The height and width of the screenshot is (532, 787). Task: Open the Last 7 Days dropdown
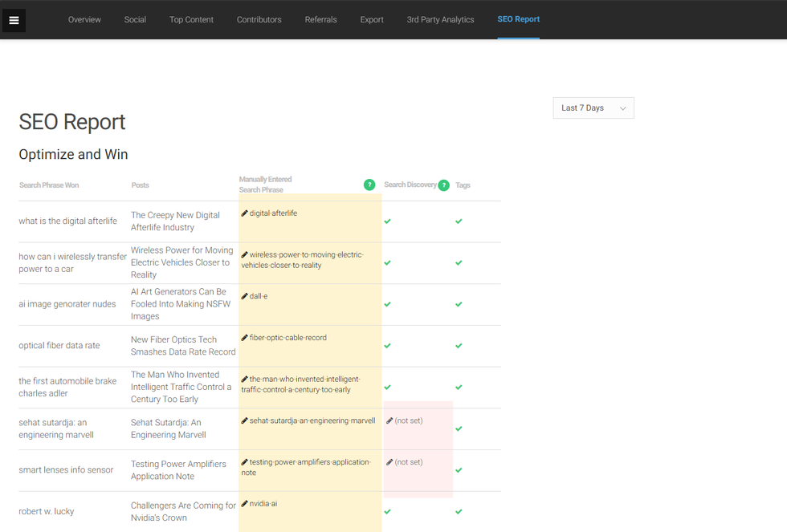pos(593,108)
